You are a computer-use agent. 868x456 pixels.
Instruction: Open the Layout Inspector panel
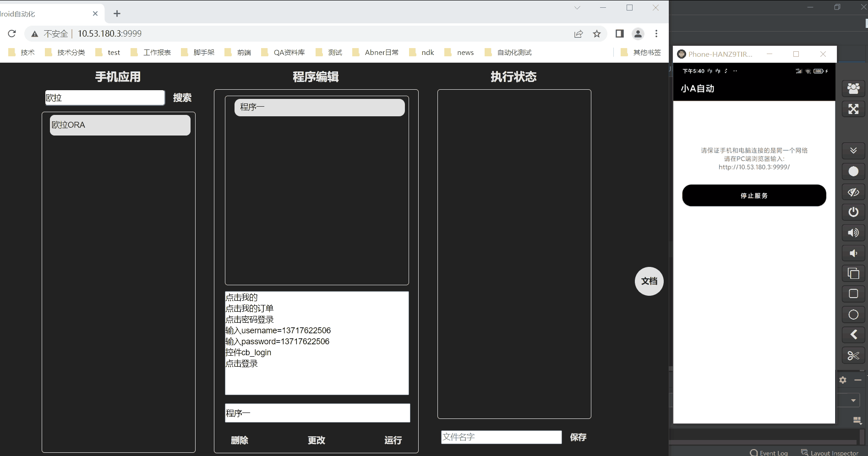(x=830, y=453)
